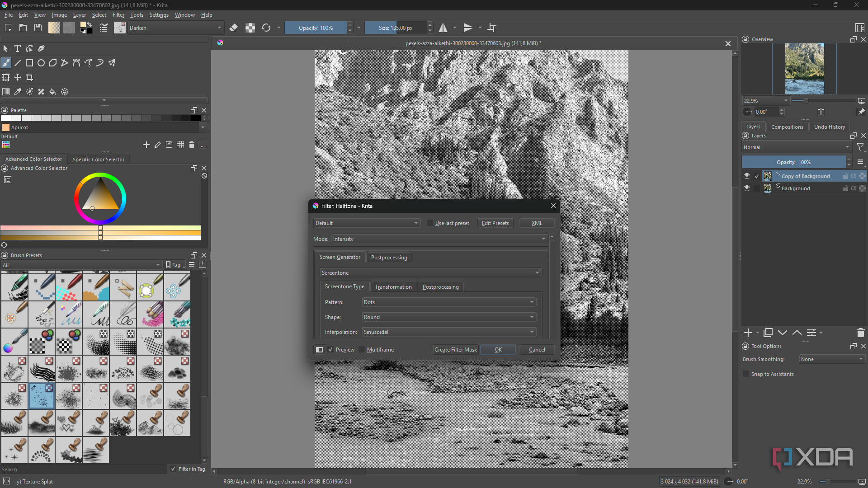Open the Shape dropdown showing Round

(x=449, y=317)
